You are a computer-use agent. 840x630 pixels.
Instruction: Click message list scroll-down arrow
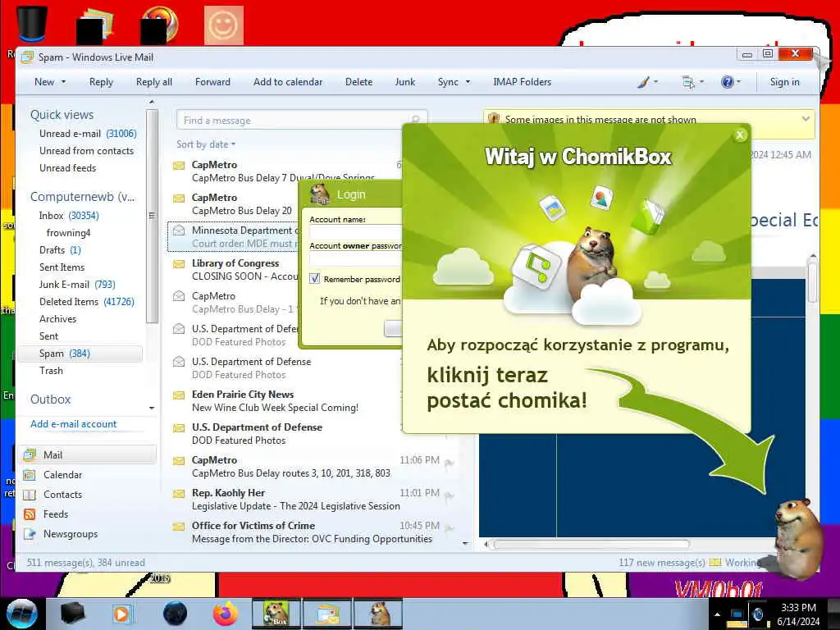465,543
